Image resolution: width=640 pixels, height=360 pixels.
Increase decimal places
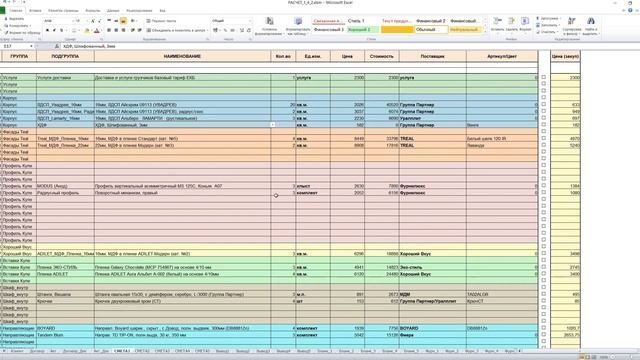tap(242, 31)
